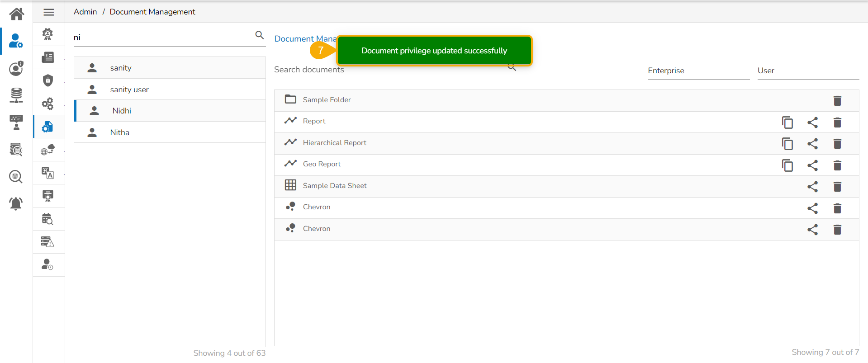Open the multiple gears configuration icon

coord(47,104)
